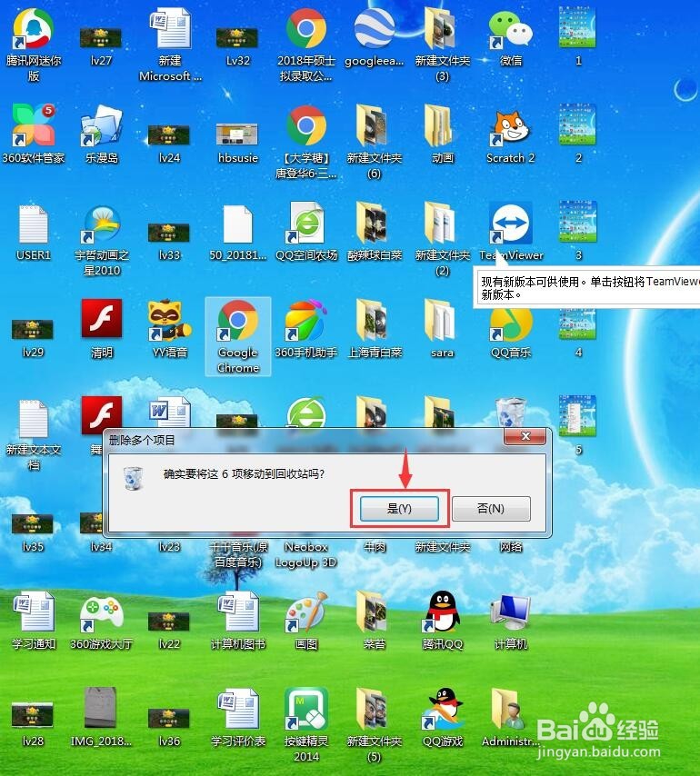
Task: Select the hbsusie image file
Action: [x=237, y=134]
